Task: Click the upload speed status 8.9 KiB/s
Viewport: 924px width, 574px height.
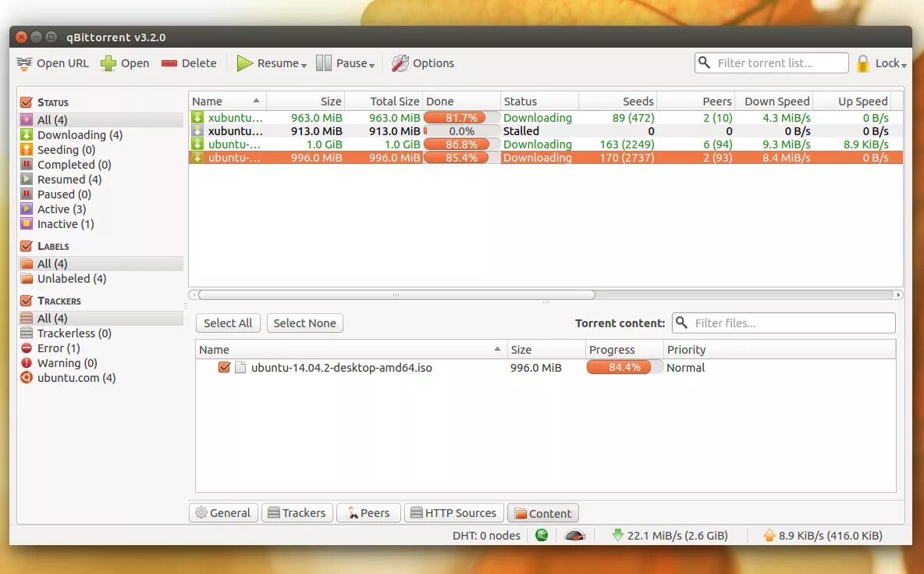Action: pyautogui.click(x=823, y=536)
